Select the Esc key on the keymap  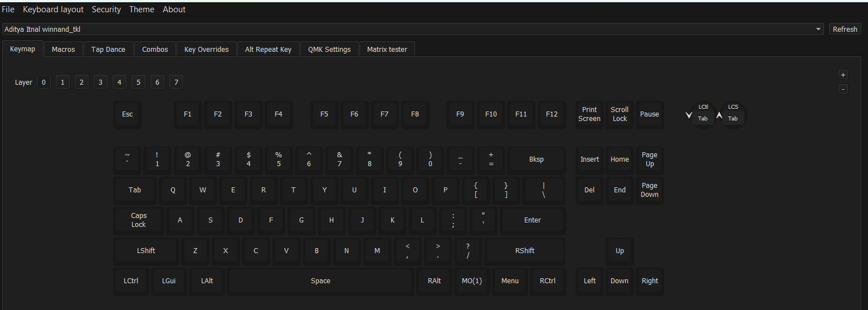[128, 114]
